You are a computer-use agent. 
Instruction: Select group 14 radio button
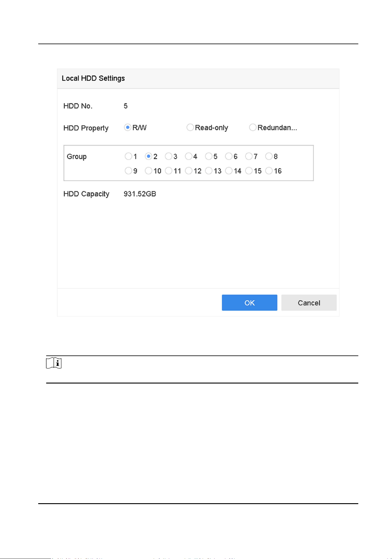[x=229, y=171]
